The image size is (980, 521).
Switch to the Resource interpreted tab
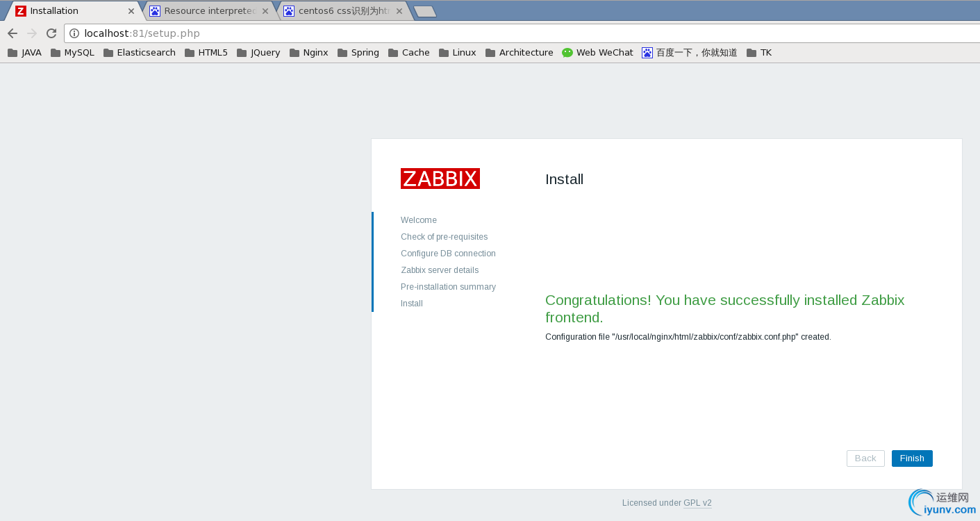[x=208, y=11]
